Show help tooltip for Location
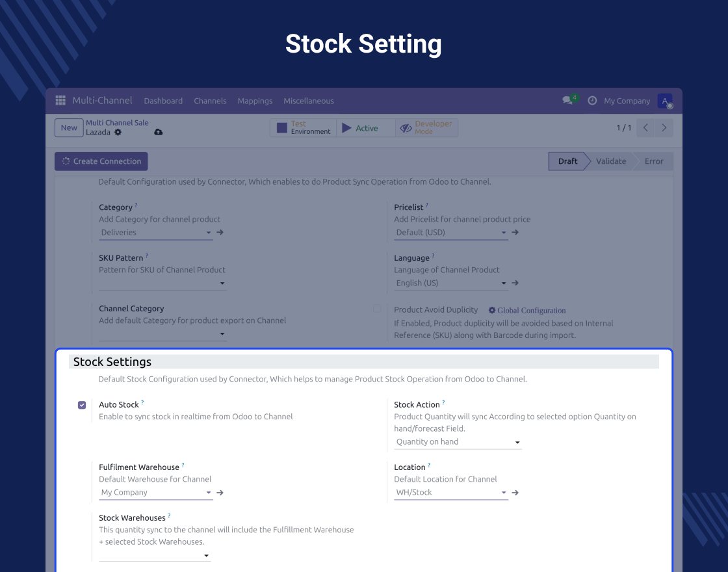 tap(429, 465)
